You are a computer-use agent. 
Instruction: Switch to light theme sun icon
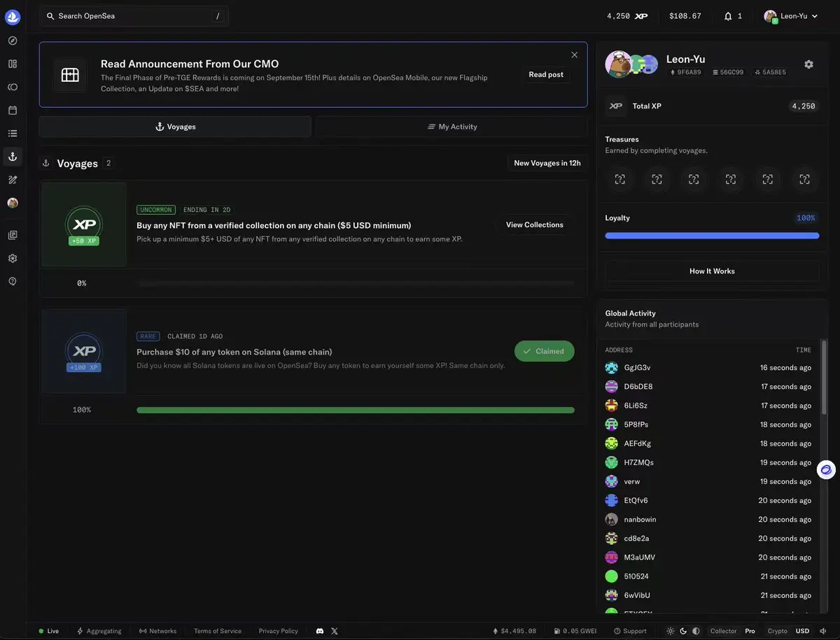coord(671,631)
